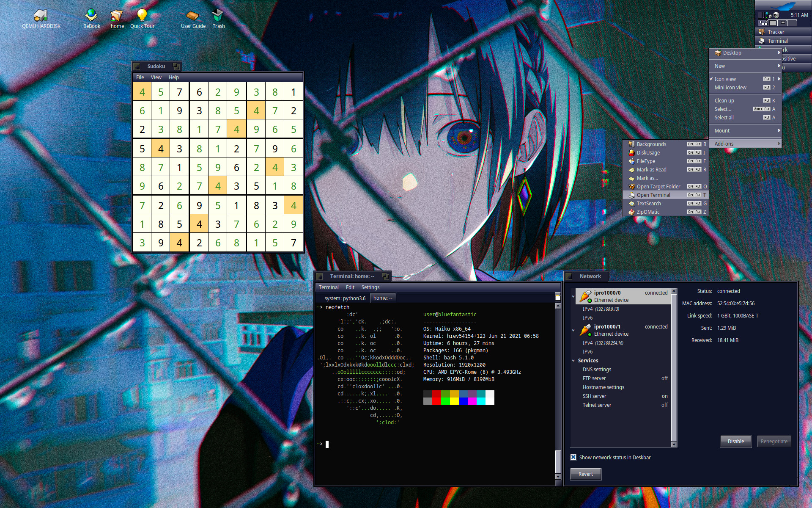The image size is (812, 508).
Task: Open the Settings menu in Terminal window
Action: tap(370, 287)
